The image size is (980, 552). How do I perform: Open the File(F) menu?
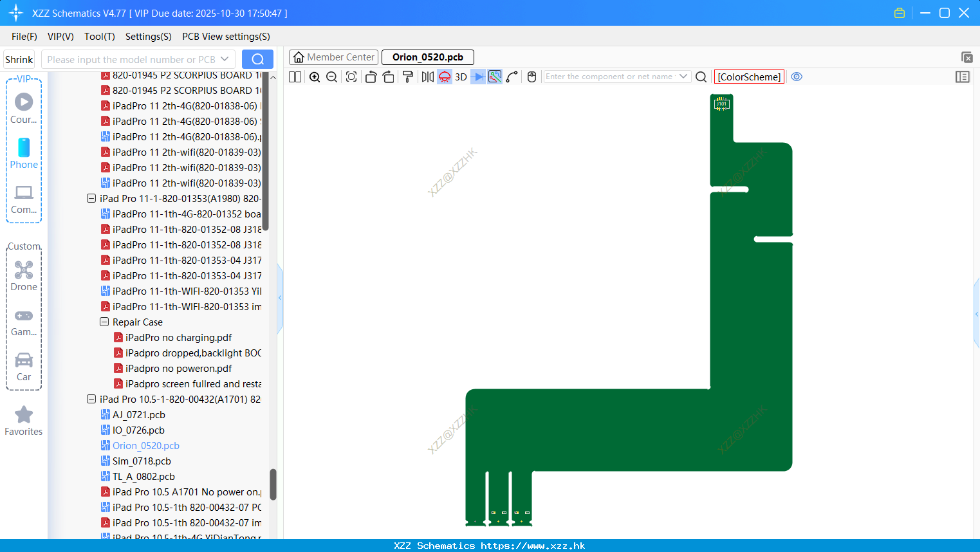[x=24, y=37]
